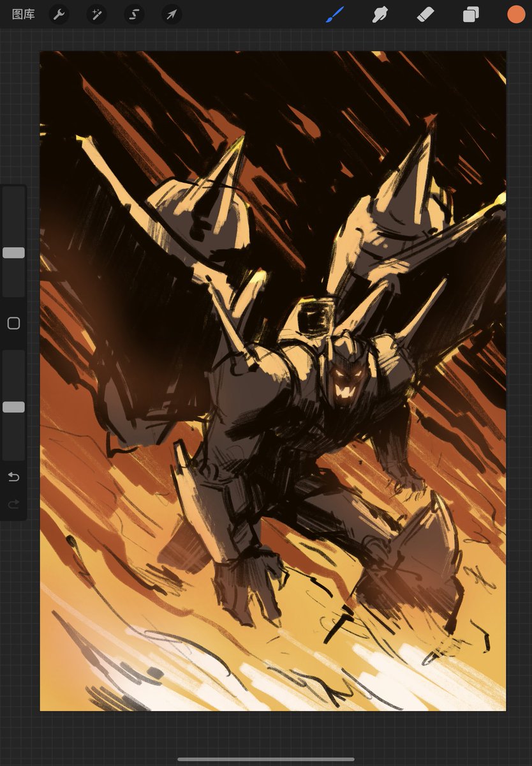532x766 pixels.
Task: Undo the last stroke with the arrow
Action: coord(13,477)
